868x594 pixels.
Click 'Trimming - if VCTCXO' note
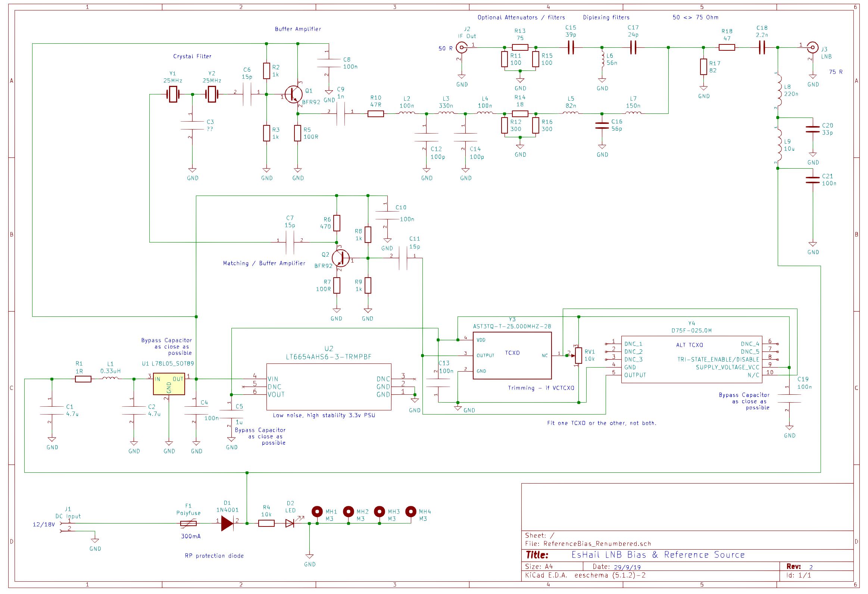click(541, 388)
